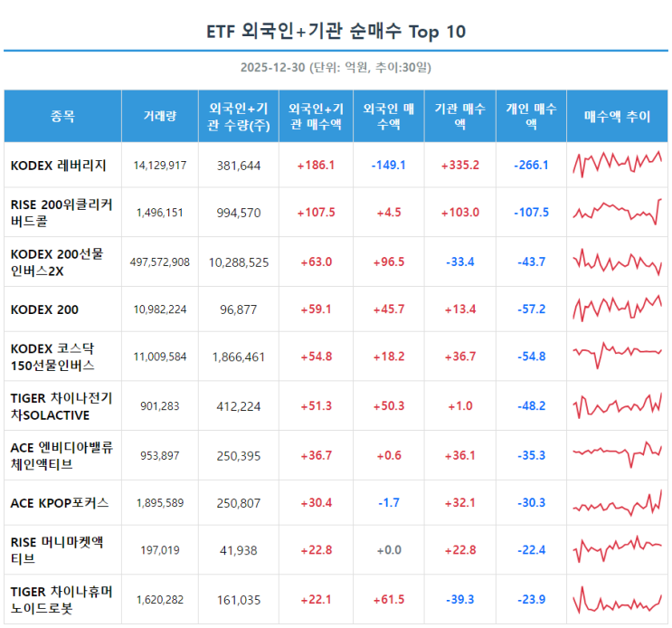
Task: Click the volume value 14,129,917
Action: (160, 166)
